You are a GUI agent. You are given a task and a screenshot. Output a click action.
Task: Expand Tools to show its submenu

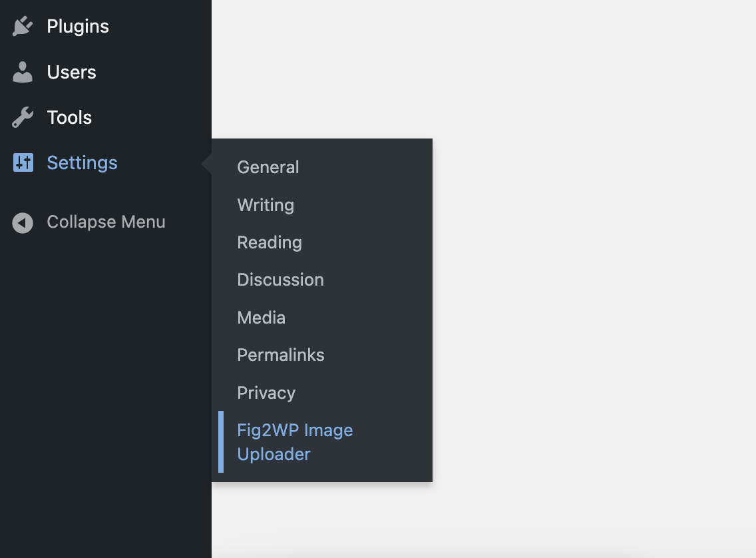[69, 117]
